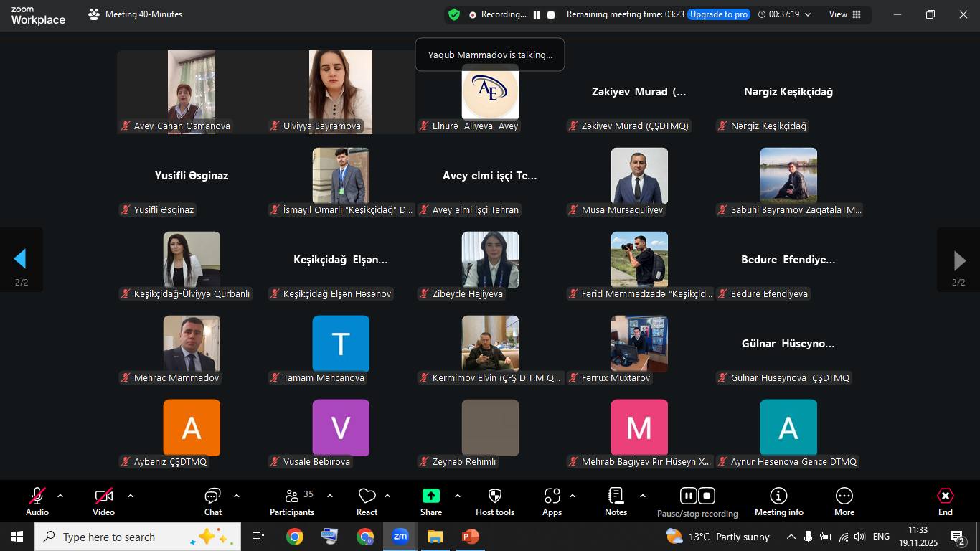The height and width of the screenshot is (551, 980).
Task: Open the Notes tool
Action: pos(616,501)
